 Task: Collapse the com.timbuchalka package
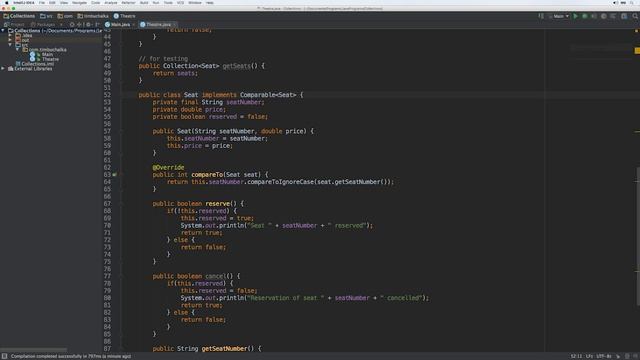pos(18,49)
